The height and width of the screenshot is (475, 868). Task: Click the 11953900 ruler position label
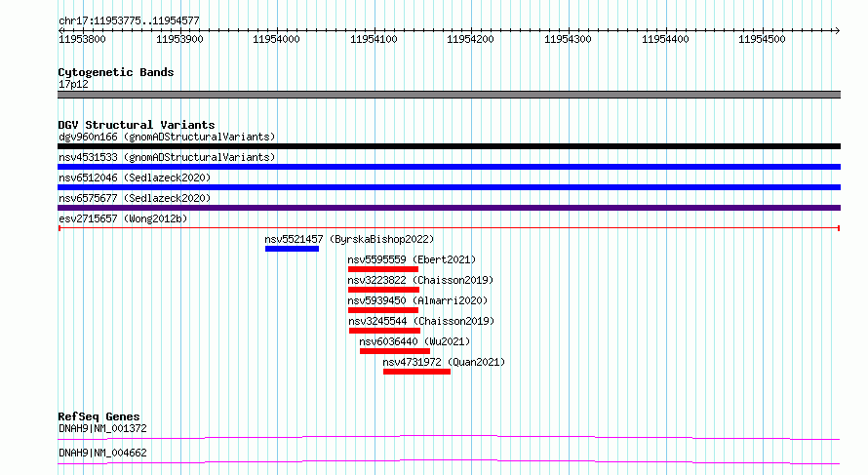coord(179,39)
